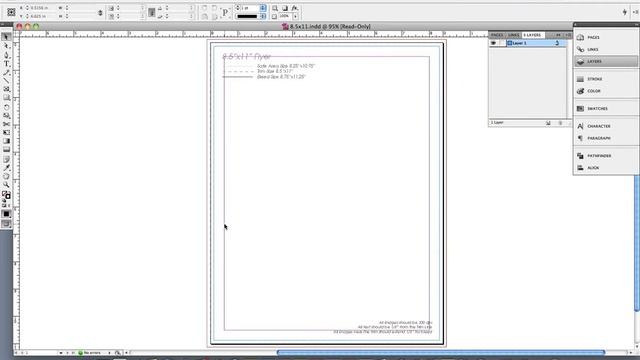This screenshot has height=360, width=640.
Task: Click the Y position field
Action: point(44,16)
